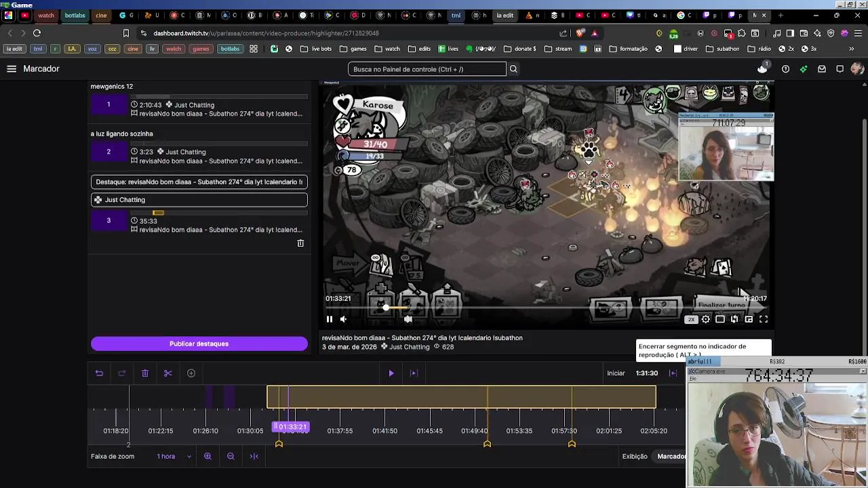The image size is (868, 488).
Task: Zoom out on the timeline
Action: (x=231, y=457)
